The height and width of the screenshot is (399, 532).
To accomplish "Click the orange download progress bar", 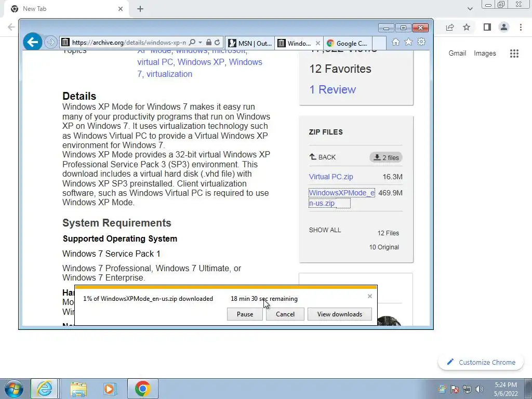I will (x=225, y=287).
